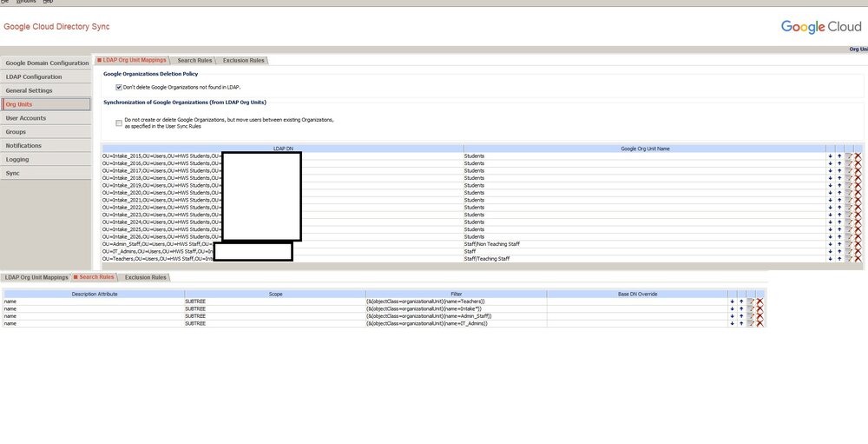Delete the IT_Admins org unit mapping
Image resolution: width=868 pixels, height=444 pixels.
[x=858, y=252]
